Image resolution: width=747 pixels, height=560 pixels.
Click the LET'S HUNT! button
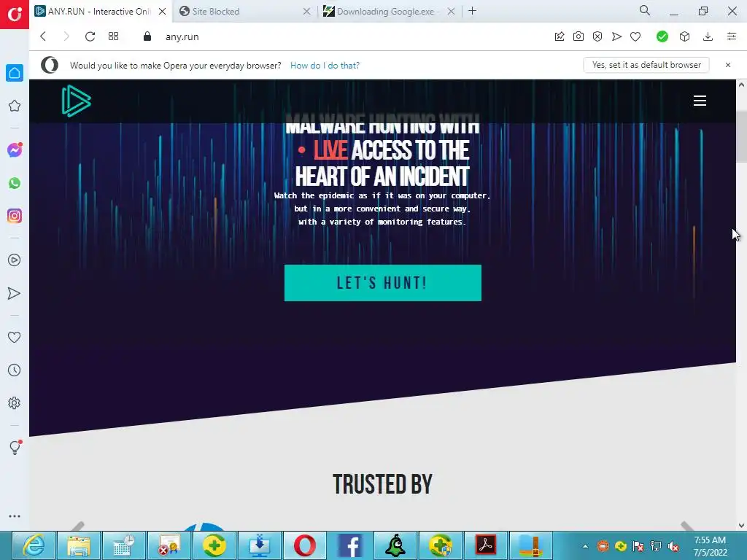(382, 283)
